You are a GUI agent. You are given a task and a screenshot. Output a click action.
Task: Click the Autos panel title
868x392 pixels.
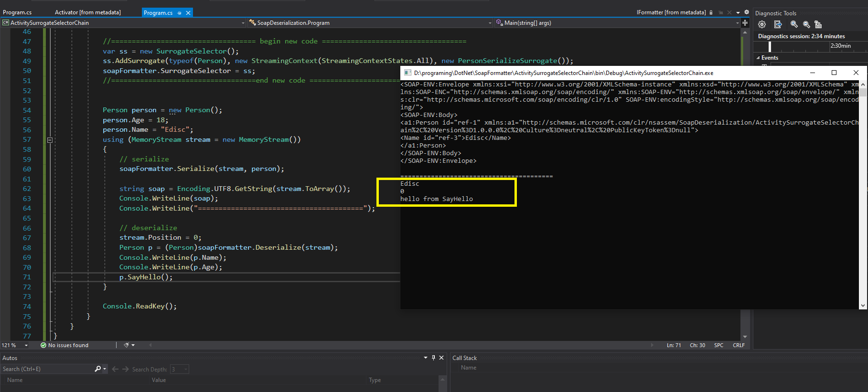tap(10, 358)
